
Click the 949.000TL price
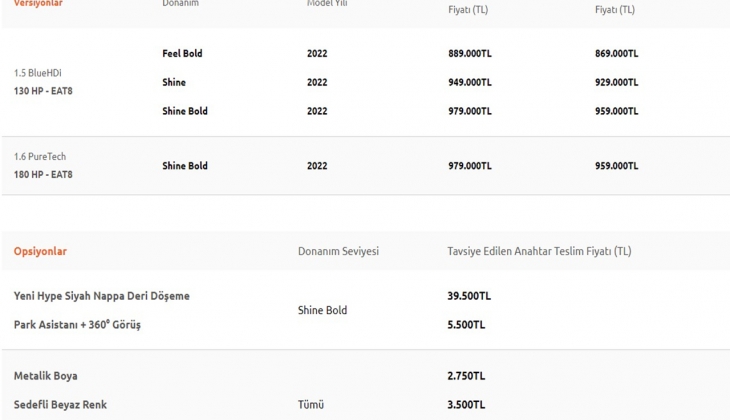point(470,82)
